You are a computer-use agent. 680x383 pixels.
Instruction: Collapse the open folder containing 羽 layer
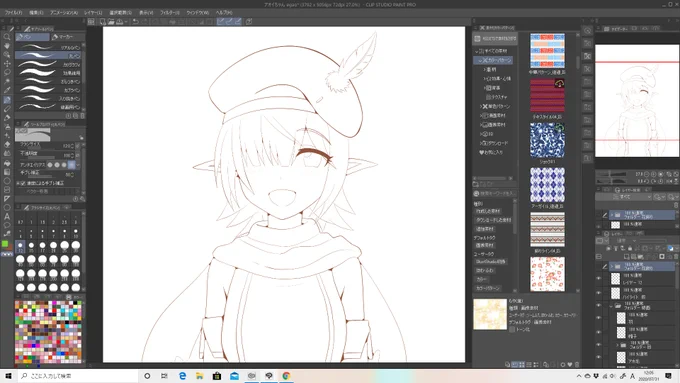coord(611,306)
